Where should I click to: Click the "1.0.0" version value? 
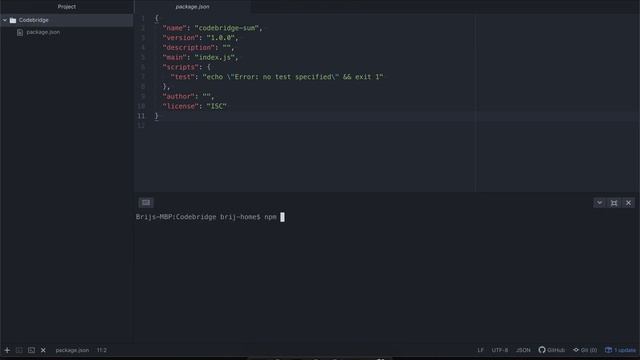click(220, 38)
